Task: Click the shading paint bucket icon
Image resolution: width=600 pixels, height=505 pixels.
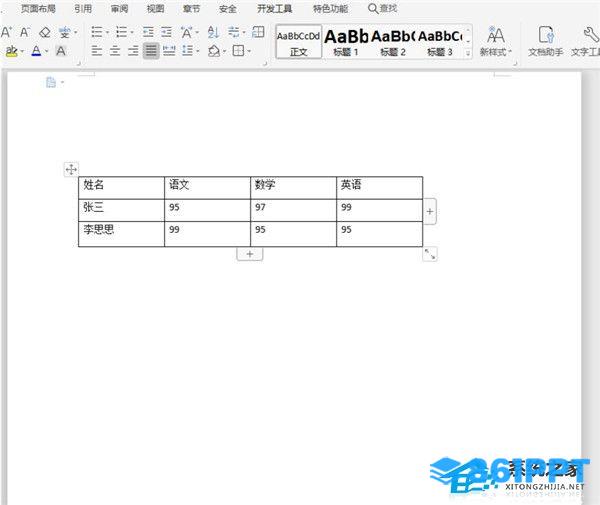Action: (214, 50)
